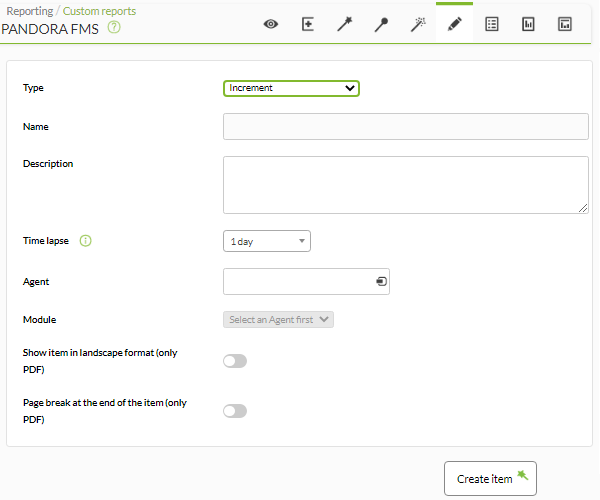Expand the Module Select an Agent first dropdown
The image size is (600, 500).
[x=278, y=319]
